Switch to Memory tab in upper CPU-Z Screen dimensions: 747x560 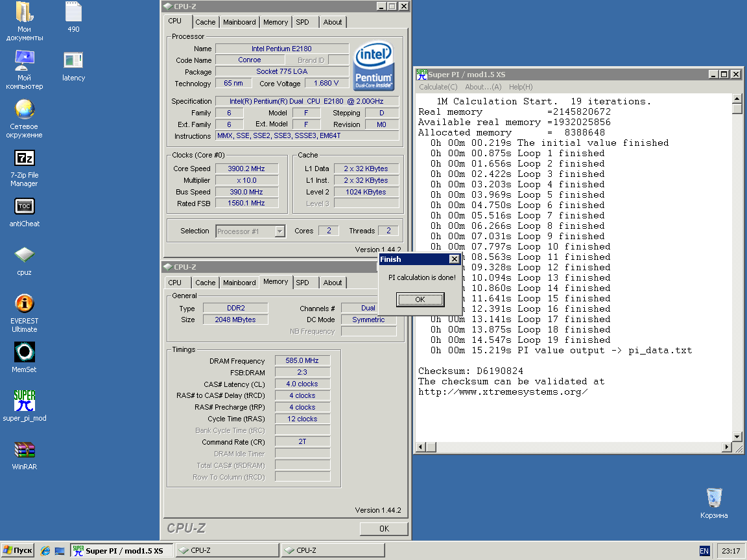(276, 22)
